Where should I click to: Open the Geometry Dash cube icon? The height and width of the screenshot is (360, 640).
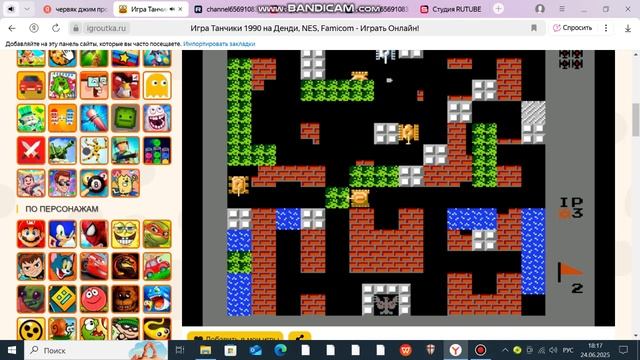62,299
